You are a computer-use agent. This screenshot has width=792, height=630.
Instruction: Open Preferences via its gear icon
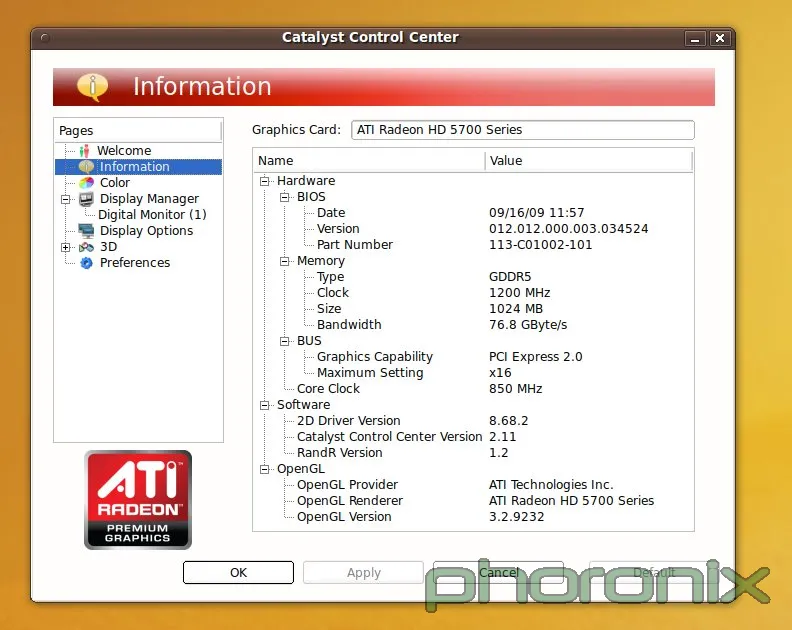pyautogui.click(x=86, y=263)
